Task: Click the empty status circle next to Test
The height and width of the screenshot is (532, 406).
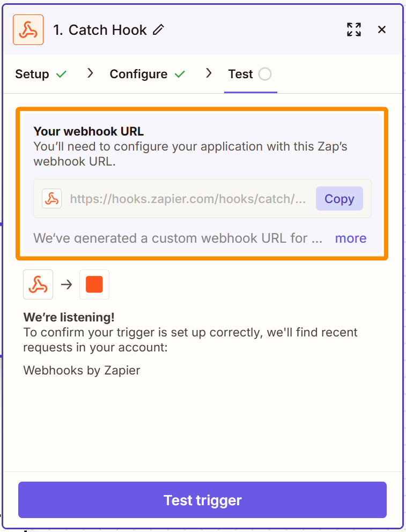Action: (265, 74)
